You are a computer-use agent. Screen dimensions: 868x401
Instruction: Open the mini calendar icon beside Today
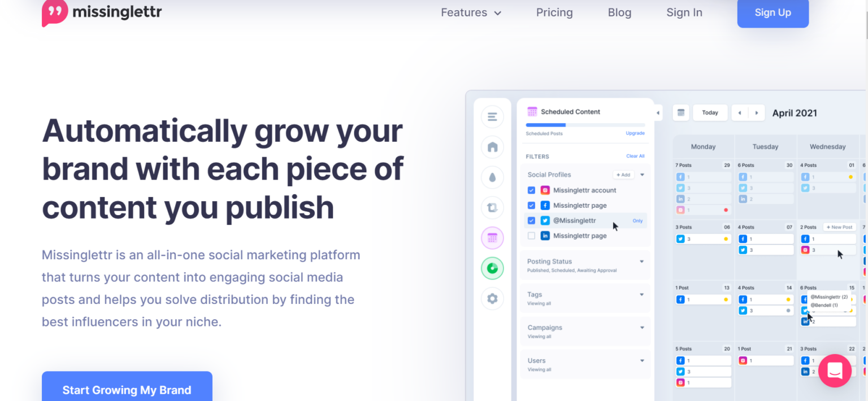tap(680, 112)
